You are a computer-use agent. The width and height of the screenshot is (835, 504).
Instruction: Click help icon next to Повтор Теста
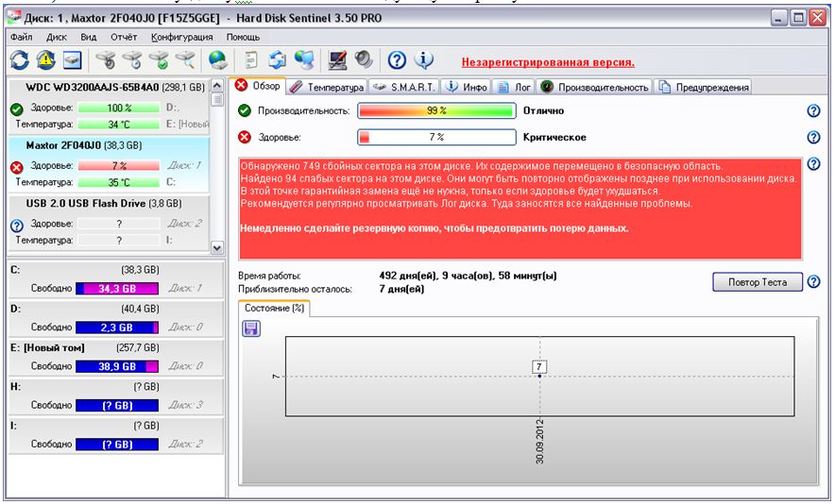813,281
